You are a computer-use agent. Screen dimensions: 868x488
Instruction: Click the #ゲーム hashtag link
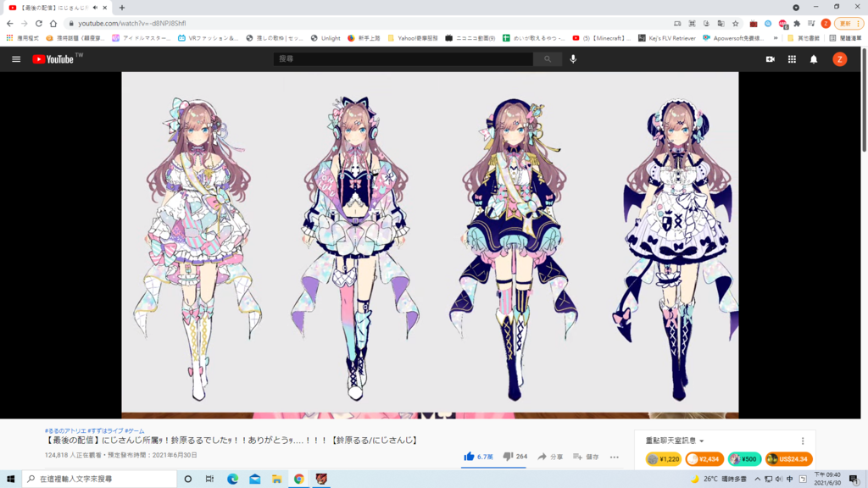click(135, 430)
